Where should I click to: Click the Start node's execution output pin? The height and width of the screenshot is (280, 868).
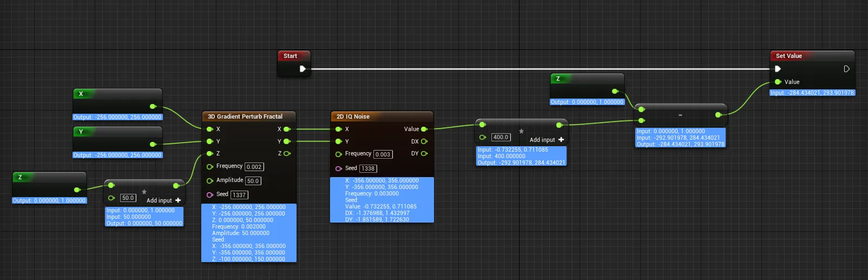click(303, 69)
